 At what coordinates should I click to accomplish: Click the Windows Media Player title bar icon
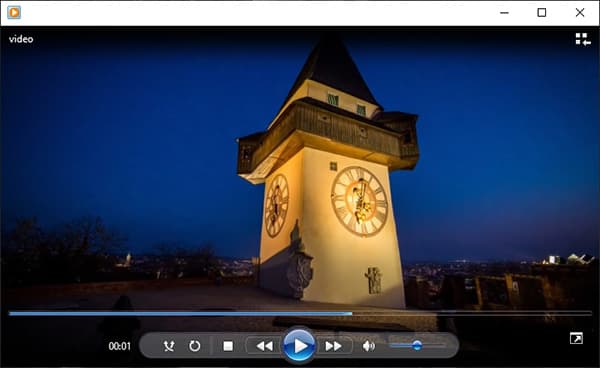tap(14, 13)
